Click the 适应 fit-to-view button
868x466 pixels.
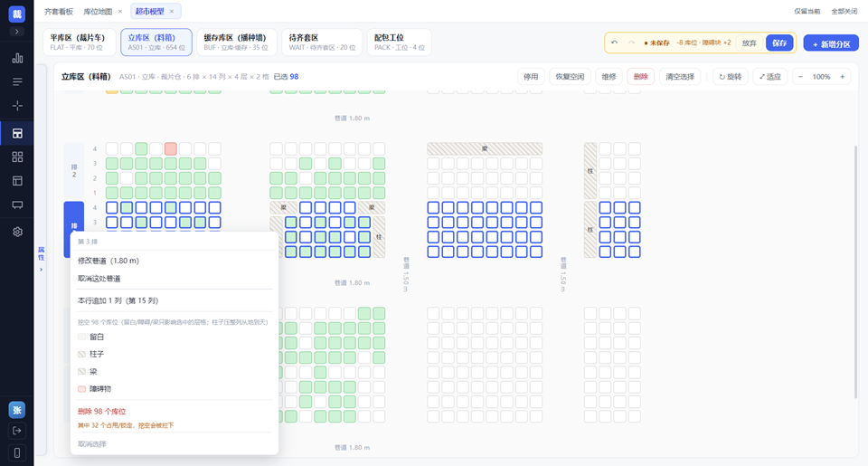[x=770, y=77]
